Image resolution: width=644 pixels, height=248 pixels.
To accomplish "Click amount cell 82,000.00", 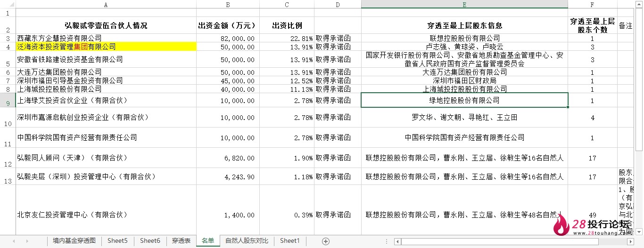I will (228, 38).
